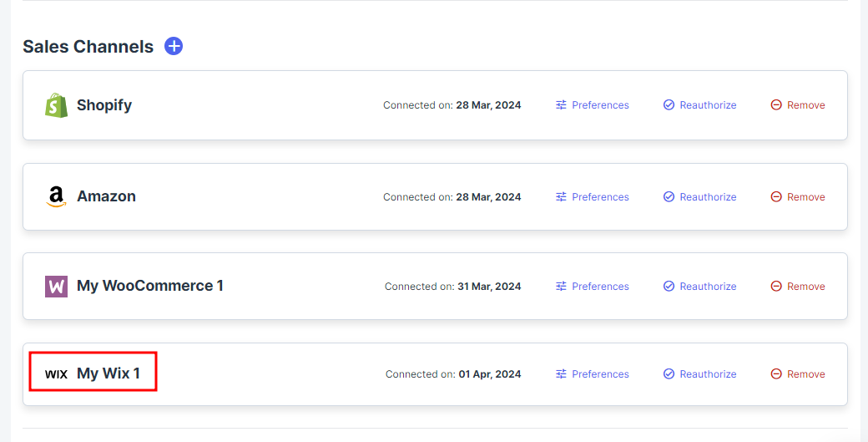Add a new sales channel with plus icon

pos(174,46)
